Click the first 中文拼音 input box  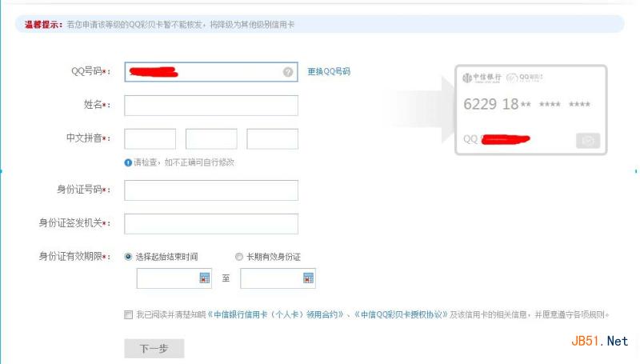point(150,138)
